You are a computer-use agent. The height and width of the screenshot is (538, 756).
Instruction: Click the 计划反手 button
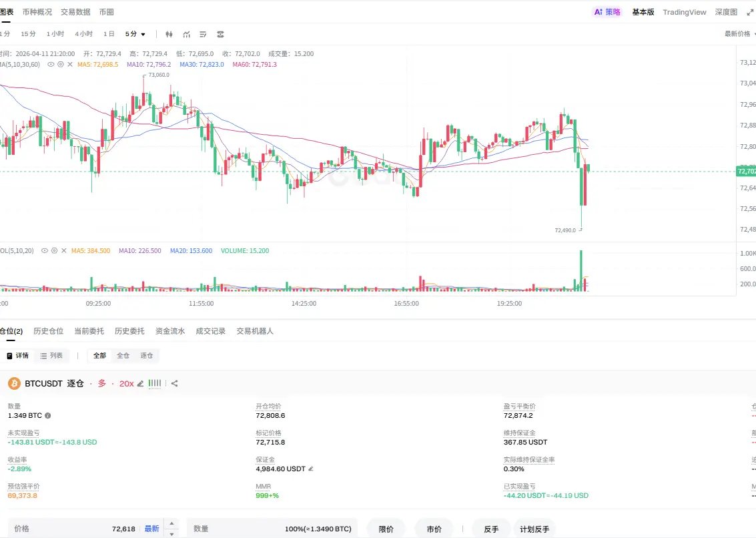click(534, 529)
